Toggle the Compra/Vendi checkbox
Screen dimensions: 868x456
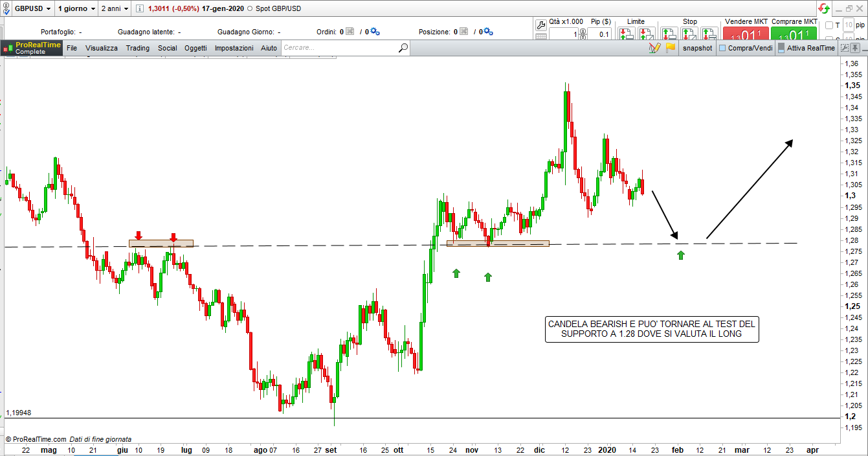pyautogui.click(x=722, y=48)
